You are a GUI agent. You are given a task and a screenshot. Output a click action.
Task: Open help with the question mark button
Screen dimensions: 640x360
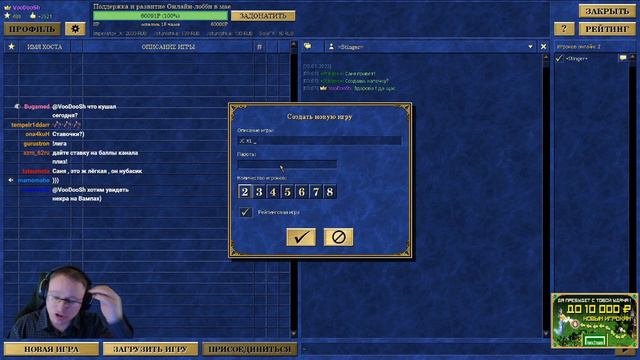tap(564, 29)
